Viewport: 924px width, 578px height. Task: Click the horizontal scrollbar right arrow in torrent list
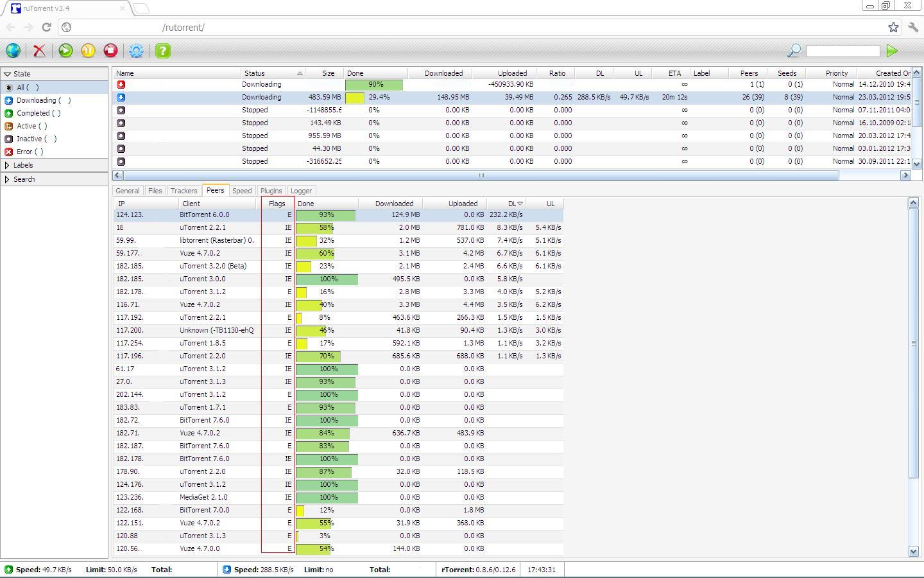[905, 175]
